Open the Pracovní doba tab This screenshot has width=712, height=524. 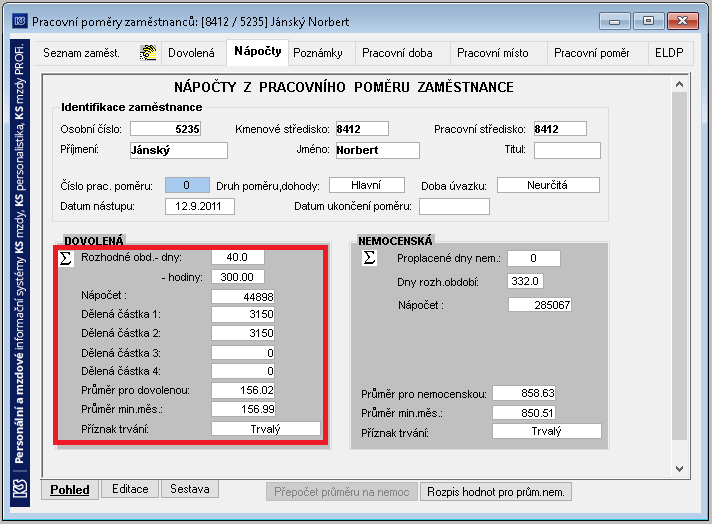(397, 53)
